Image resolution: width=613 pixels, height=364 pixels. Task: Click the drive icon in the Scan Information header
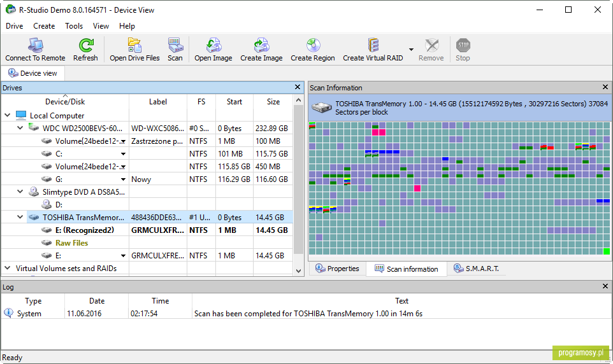(321, 108)
